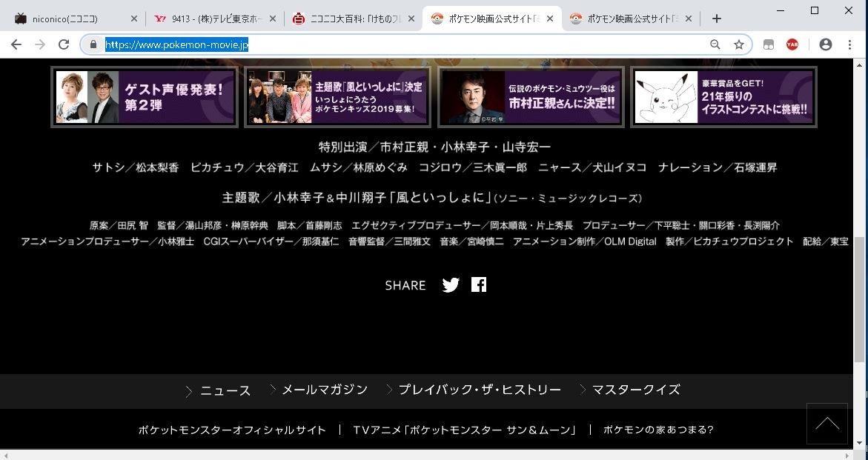Open TVアニメ「ポケットモンスター サン＆ムーン」 link
This screenshot has width=868, height=460.
[x=465, y=430]
